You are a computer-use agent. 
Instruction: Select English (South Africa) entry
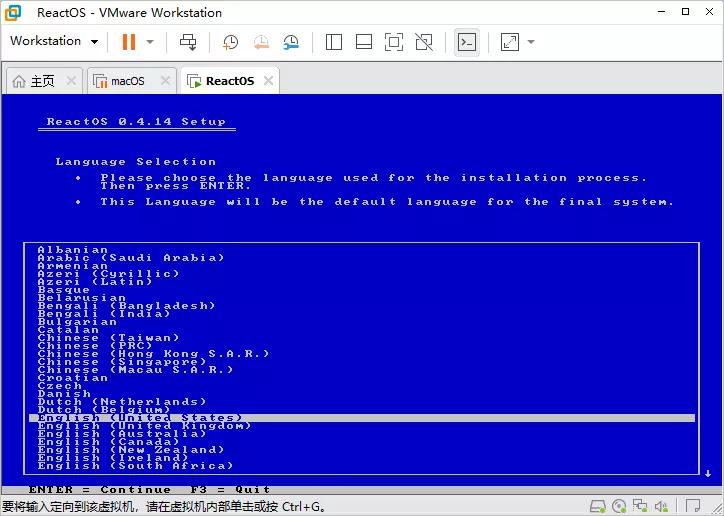click(x=135, y=466)
